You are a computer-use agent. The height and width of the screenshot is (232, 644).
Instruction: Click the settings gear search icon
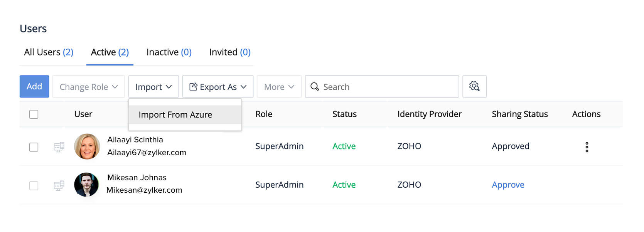click(474, 86)
